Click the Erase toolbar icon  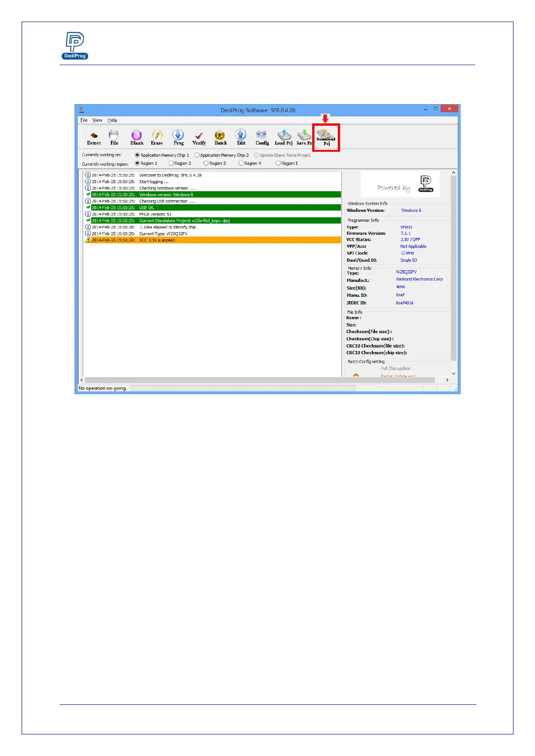157,137
